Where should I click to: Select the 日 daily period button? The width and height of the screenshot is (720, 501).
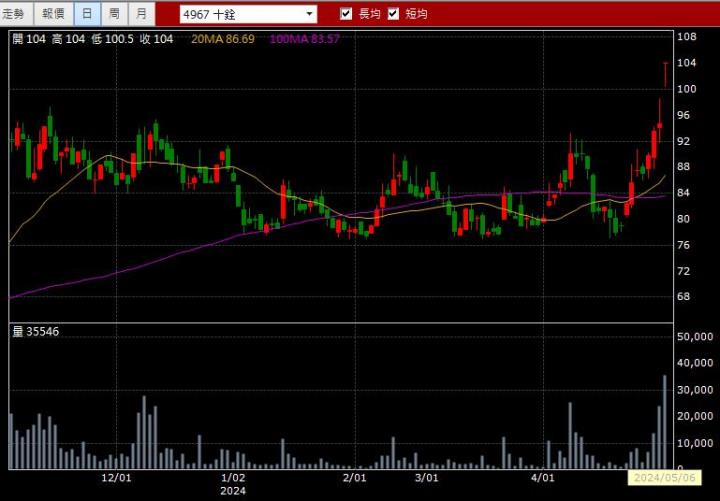tap(87, 14)
